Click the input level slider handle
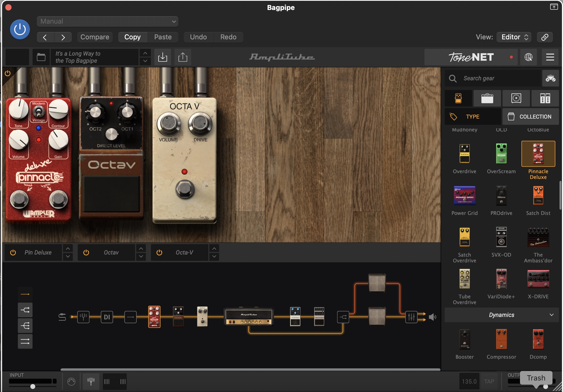 point(33,386)
